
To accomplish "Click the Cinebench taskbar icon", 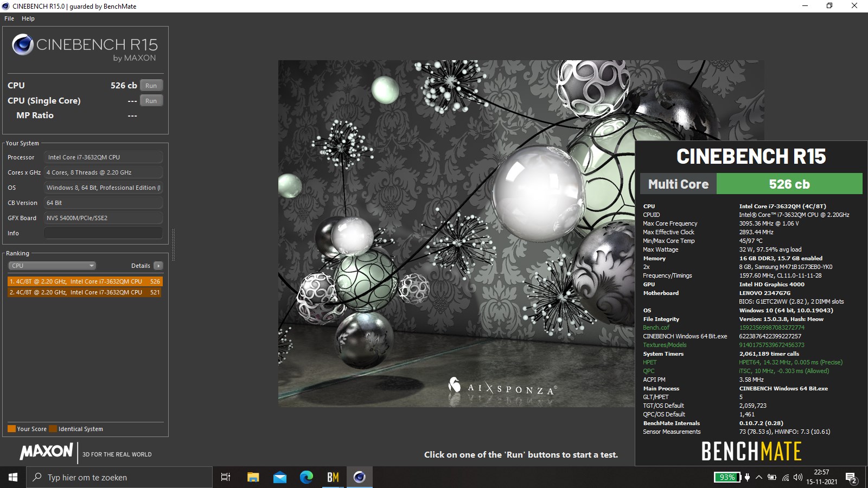I will click(360, 477).
